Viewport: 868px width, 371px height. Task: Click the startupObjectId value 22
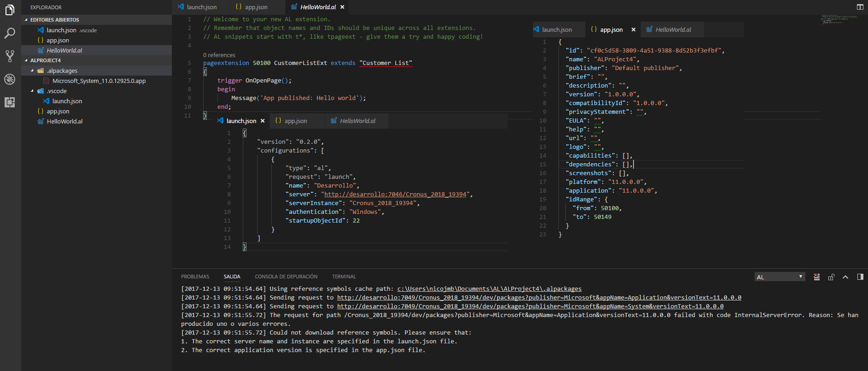pyautogui.click(x=356, y=221)
